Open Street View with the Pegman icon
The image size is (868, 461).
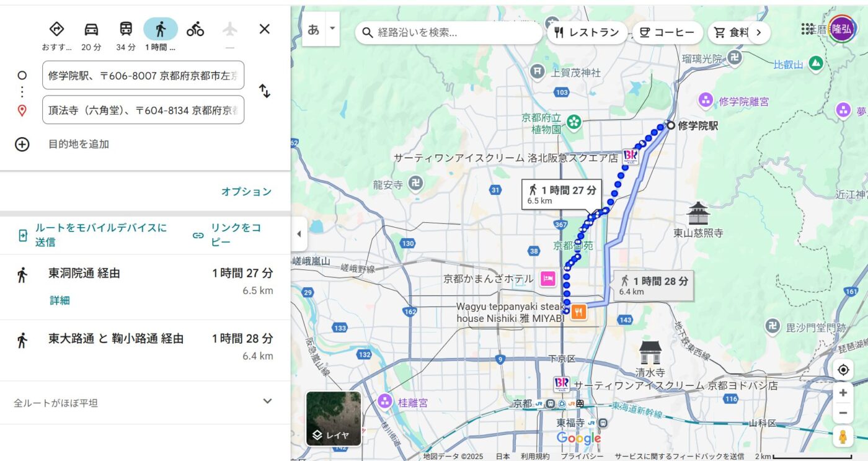point(843,436)
